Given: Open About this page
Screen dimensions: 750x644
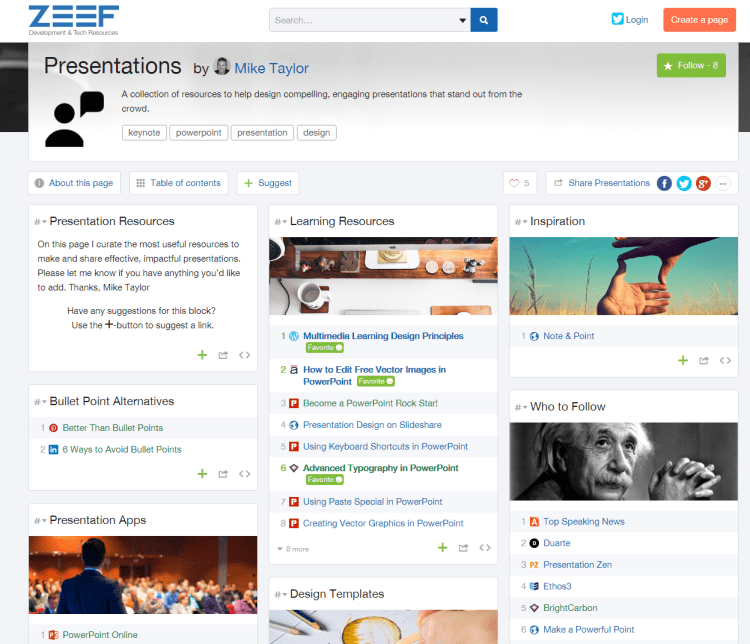Looking at the screenshot, I should [74, 183].
